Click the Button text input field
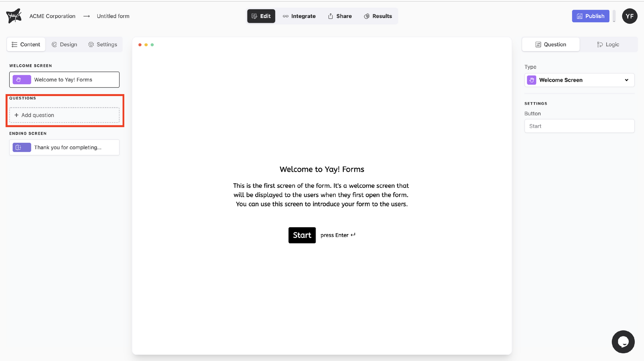 (579, 126)
